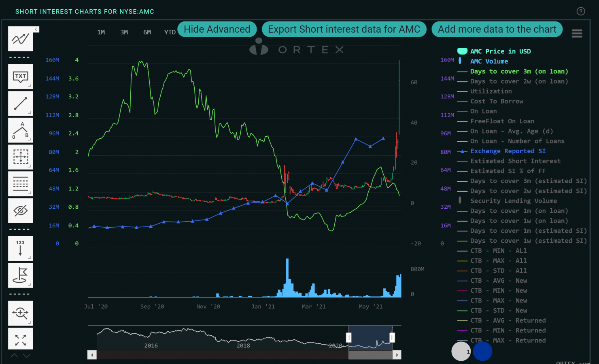The height and width of the screenshot is (364, 599).
Task: Select the A-B pattern drawing tool
Action: point(20,130)
